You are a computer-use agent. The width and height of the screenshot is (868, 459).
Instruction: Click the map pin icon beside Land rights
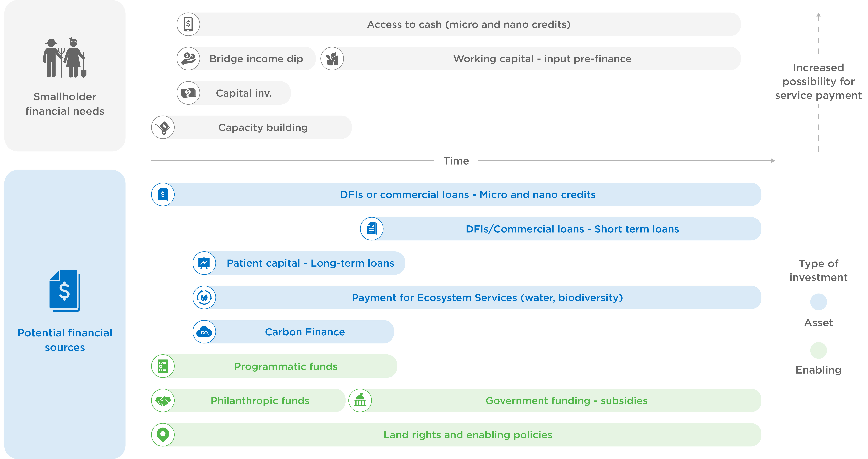(x=163, y=435)
